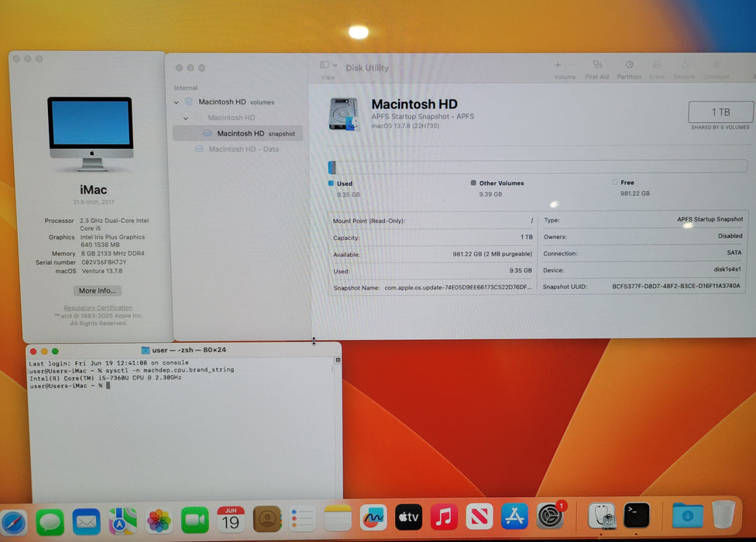Launch Mail from the Dock
This screenshot has height=542, width=756.
coord(86,522)
